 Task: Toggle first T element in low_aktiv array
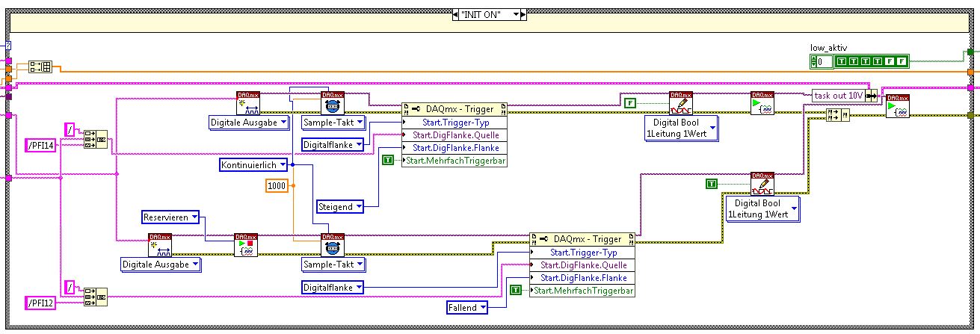click(841, 62)
